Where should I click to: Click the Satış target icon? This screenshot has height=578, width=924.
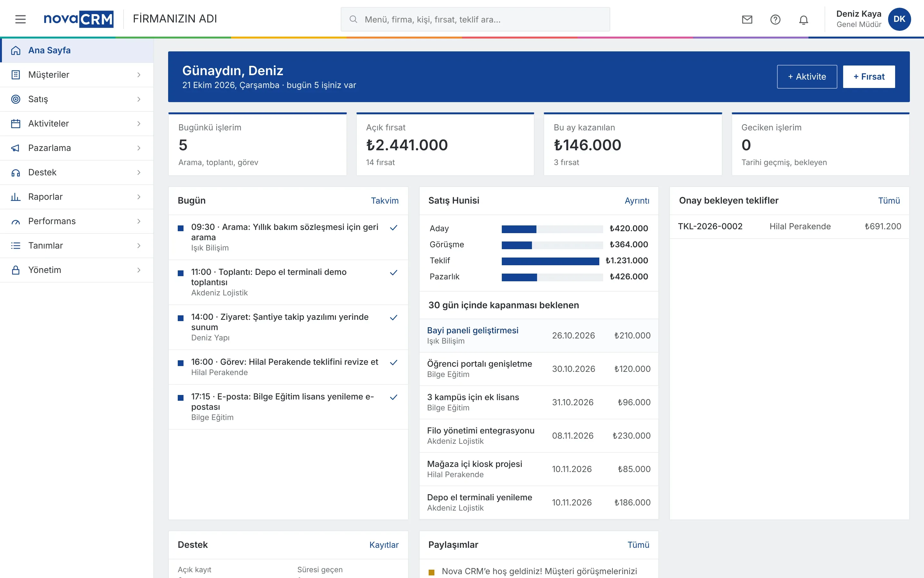point(16,99)
